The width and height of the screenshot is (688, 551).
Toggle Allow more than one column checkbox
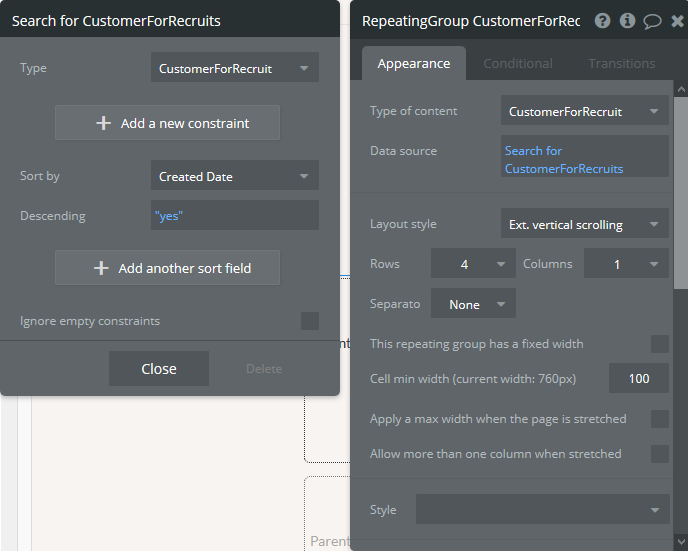point(660,454)
